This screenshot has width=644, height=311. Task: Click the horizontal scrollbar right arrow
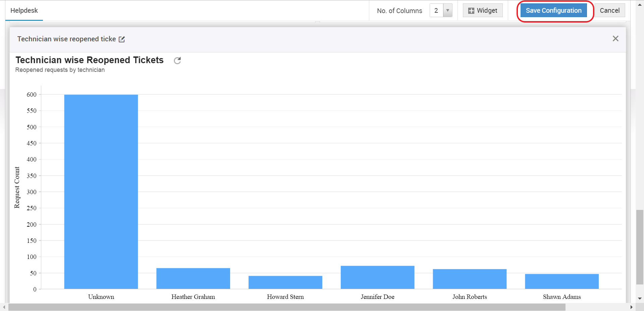[631, 307]
